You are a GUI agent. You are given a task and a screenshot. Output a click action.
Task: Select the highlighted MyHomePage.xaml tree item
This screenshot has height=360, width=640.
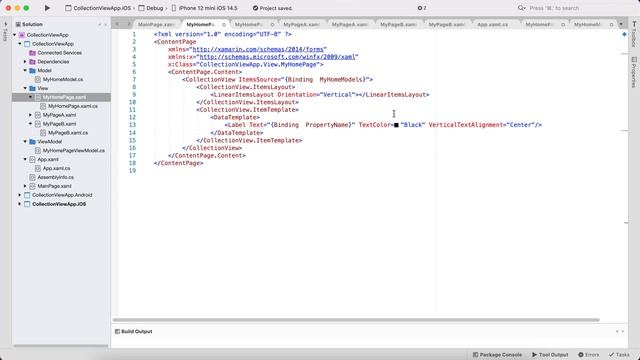coord(61,97)
